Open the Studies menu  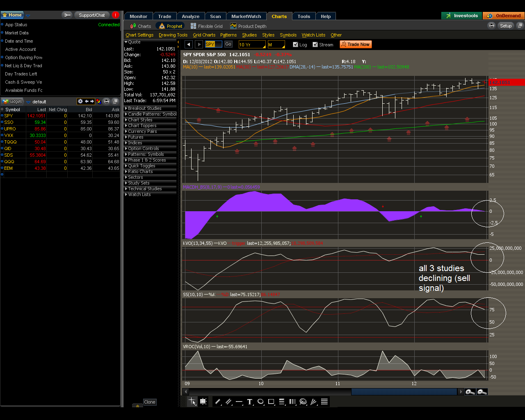(x=249, y=35)
